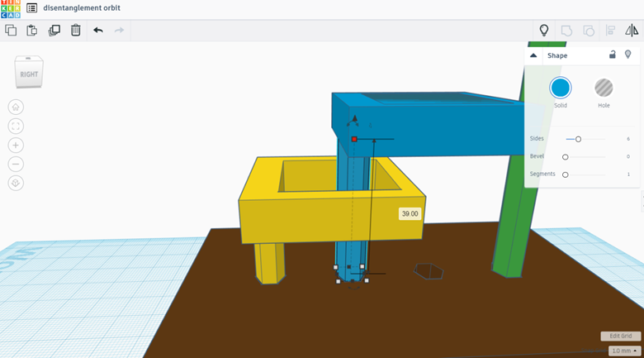Zoom out with the minus icon

[16, 164]
